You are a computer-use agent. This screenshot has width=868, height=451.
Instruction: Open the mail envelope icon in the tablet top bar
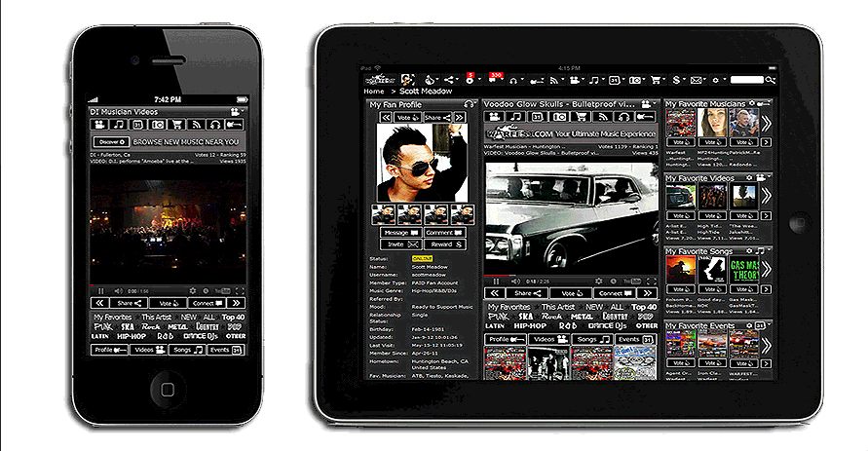point(696,80)
